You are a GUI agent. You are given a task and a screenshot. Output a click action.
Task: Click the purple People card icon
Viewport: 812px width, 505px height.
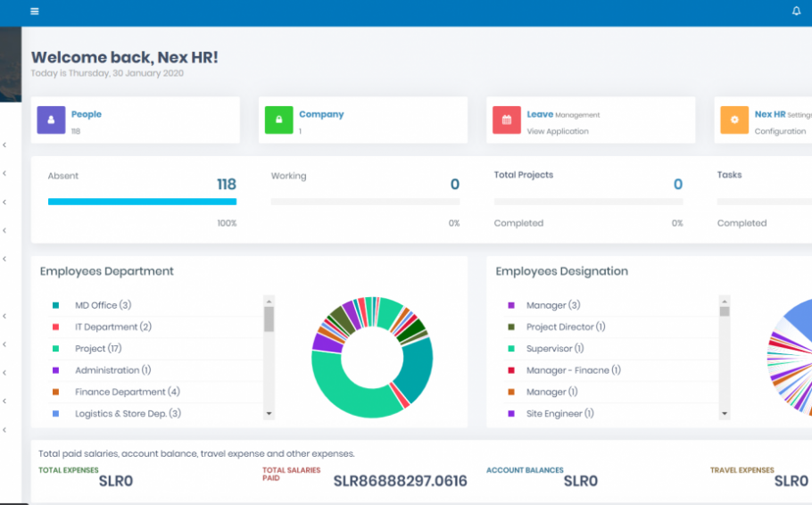(51, 120)
